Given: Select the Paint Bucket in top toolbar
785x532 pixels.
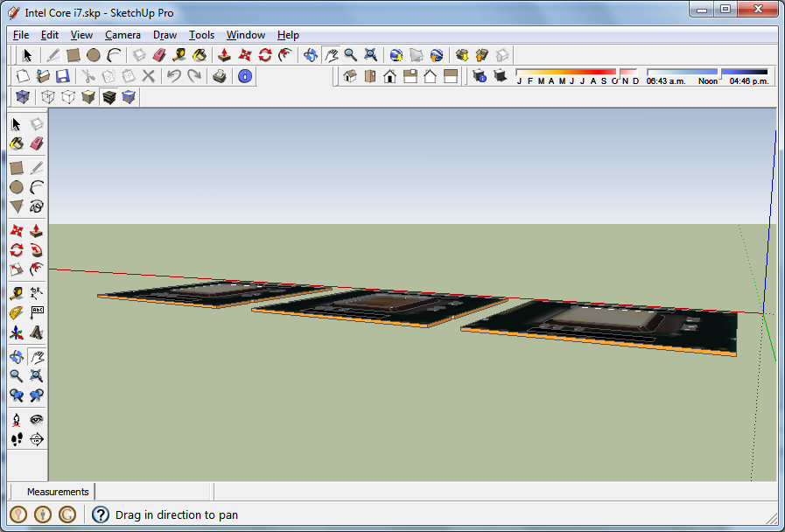Looking at the screenshot, I should (x=200, y=55).
